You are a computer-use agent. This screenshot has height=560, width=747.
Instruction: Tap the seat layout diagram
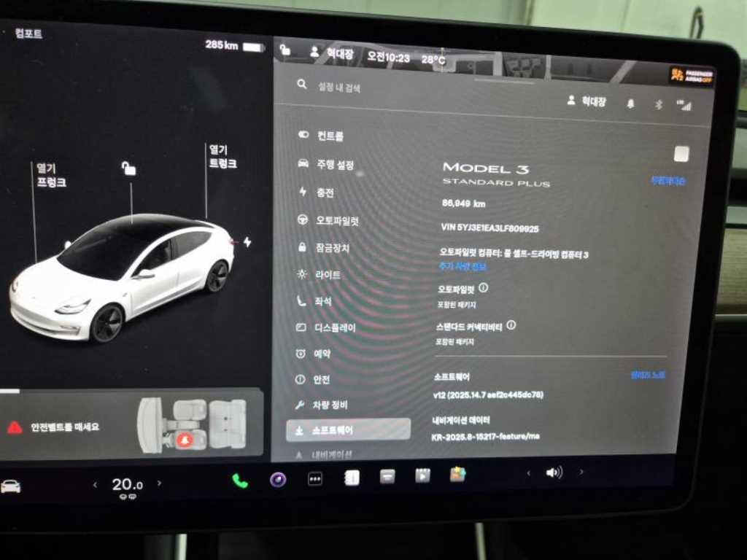192,425
